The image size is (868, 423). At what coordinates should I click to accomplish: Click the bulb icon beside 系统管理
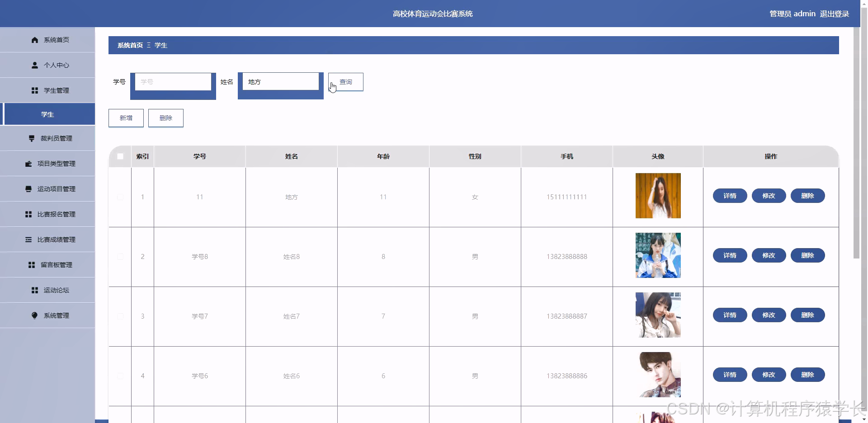(x=35, y=315)
